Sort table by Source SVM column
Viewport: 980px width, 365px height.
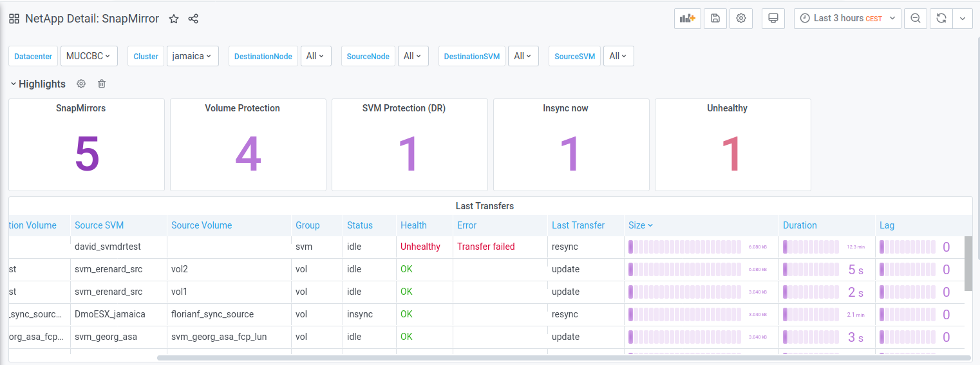pyautogui.click(x=99, y=225)
